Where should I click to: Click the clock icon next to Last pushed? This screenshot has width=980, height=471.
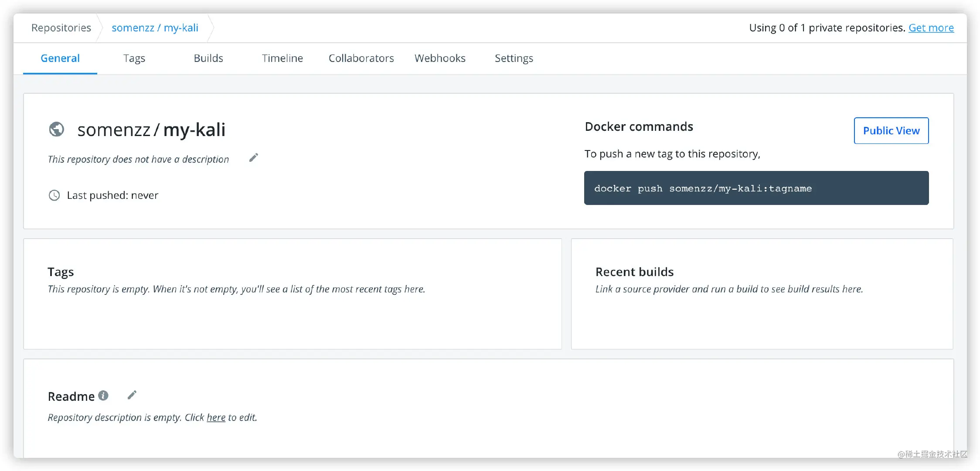point(54,195)
